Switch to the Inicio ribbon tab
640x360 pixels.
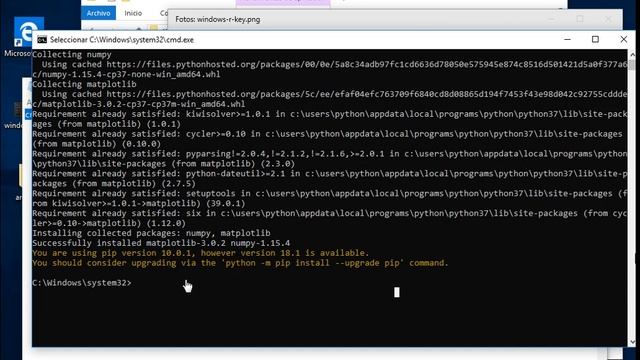point(133,13)
